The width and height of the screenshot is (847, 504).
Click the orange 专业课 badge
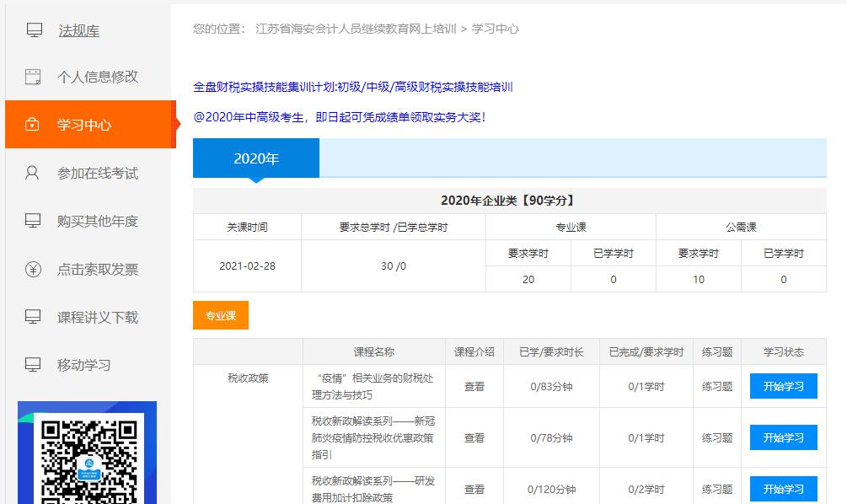220,314
